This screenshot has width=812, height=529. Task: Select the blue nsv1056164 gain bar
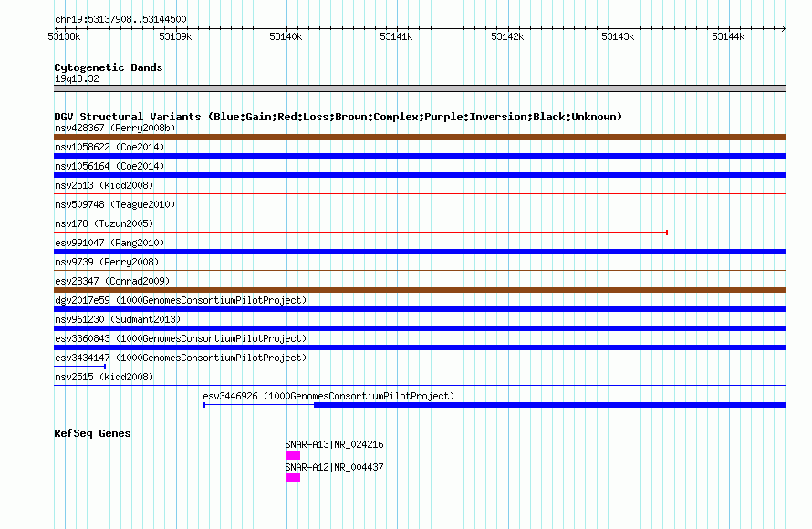pos(420,175)
